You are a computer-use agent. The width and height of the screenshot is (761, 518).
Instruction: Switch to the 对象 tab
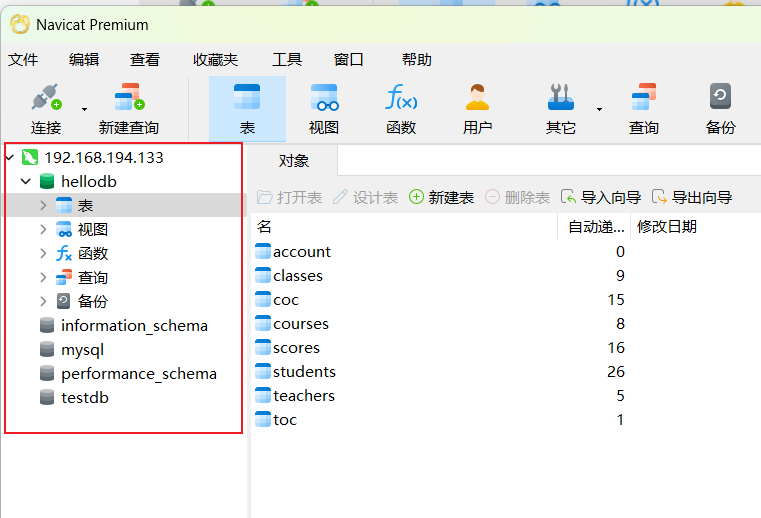click(x=293, y=161)
